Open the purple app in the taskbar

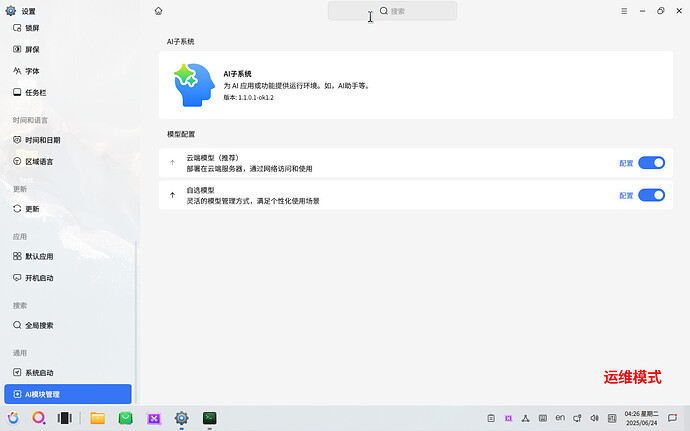point(154,418)
